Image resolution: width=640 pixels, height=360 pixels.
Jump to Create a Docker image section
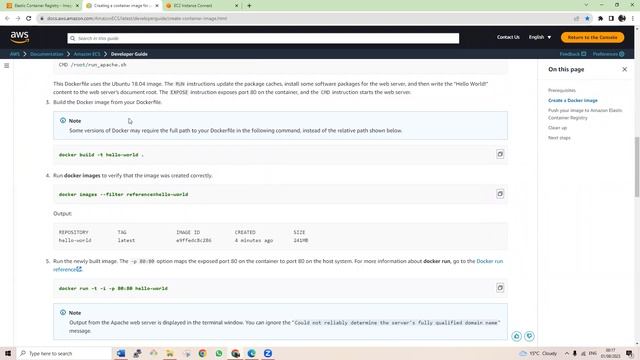[x=573, y=100]
